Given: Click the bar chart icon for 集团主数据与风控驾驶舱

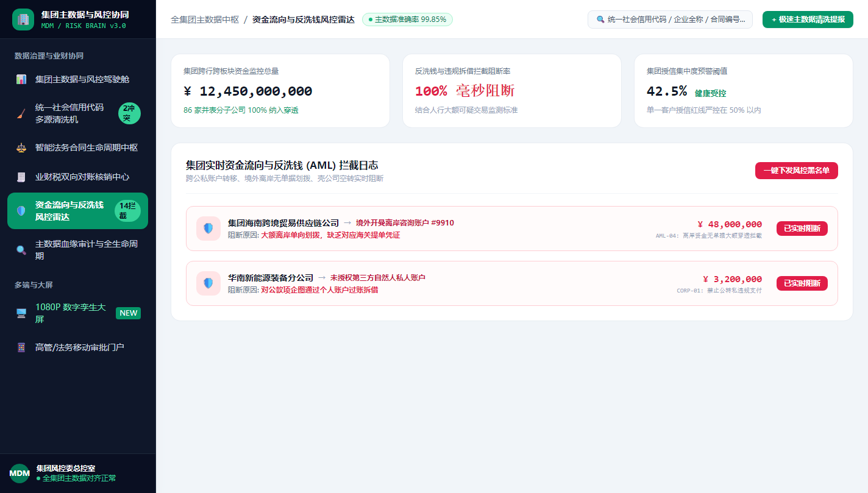Looking at the screenshot, I should tap(21, 79).
